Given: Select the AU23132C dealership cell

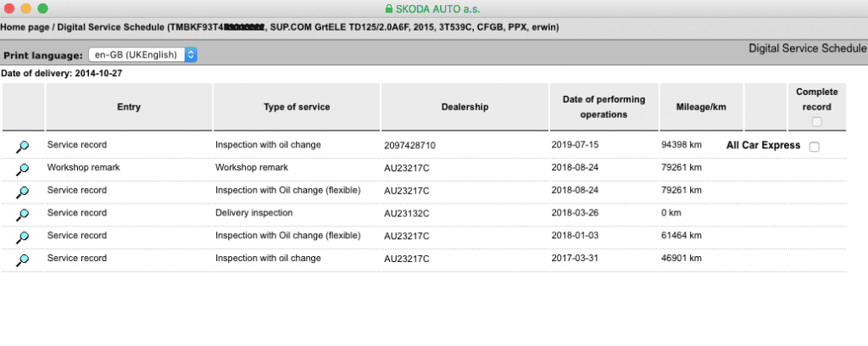Looking at the screenshot, I should (x=407, y=213).
